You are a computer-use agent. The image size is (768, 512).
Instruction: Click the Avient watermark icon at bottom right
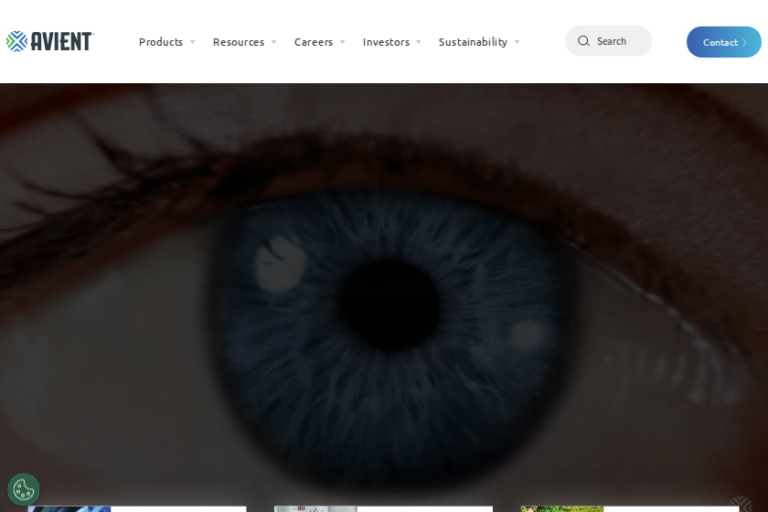(x=740, y=503)
